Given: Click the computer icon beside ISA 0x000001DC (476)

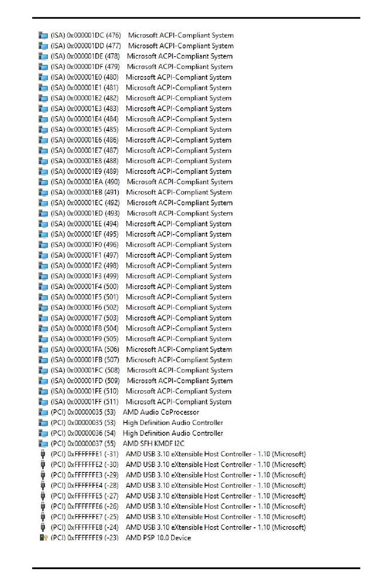Looking at the screenshot, I should tap(43, 36).
